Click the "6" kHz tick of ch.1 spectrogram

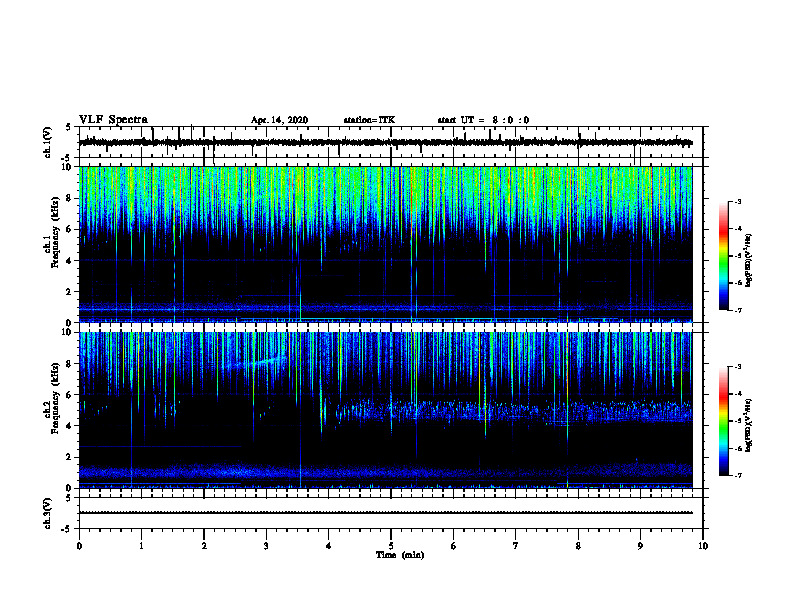point(70,229)
